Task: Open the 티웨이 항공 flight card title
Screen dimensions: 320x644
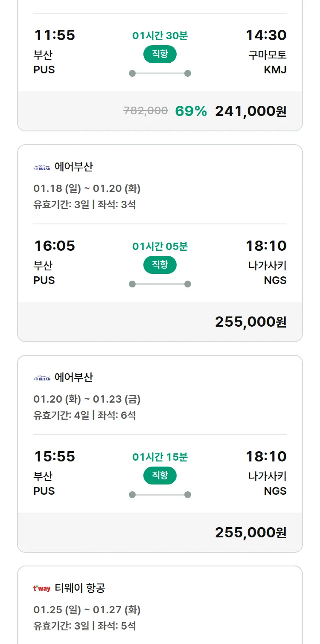Action: 80,589
